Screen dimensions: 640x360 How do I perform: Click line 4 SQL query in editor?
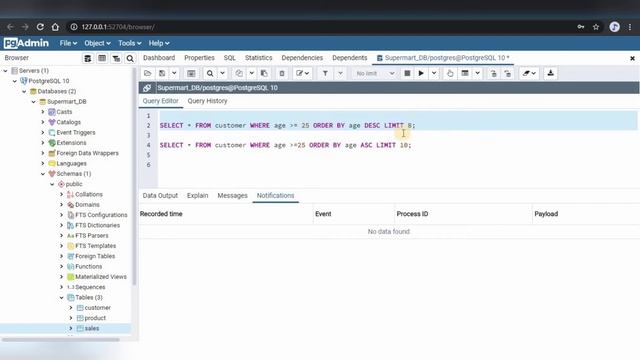point(285,145)
